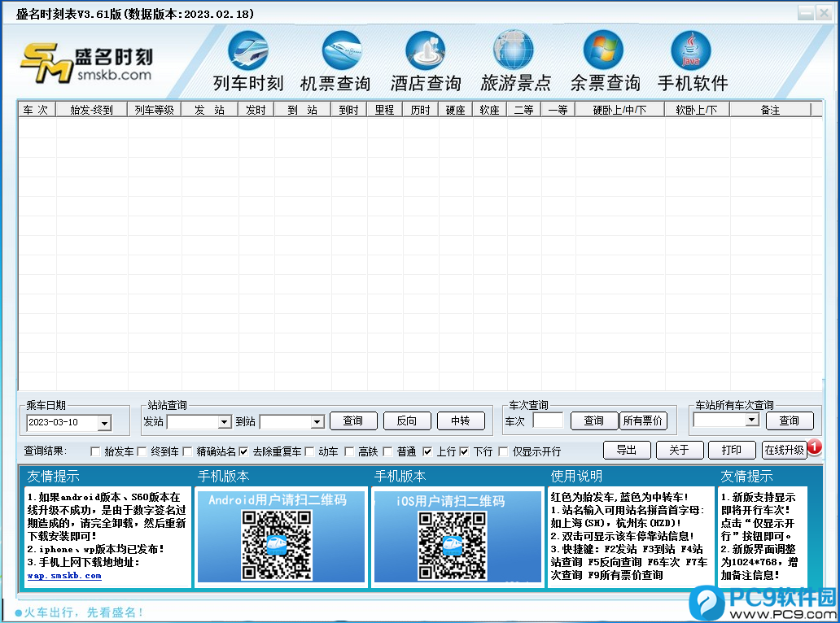Sort by the 硬座 column header
Image resolution: width=840 pixels, height=623 pixels.
(456, 110)
